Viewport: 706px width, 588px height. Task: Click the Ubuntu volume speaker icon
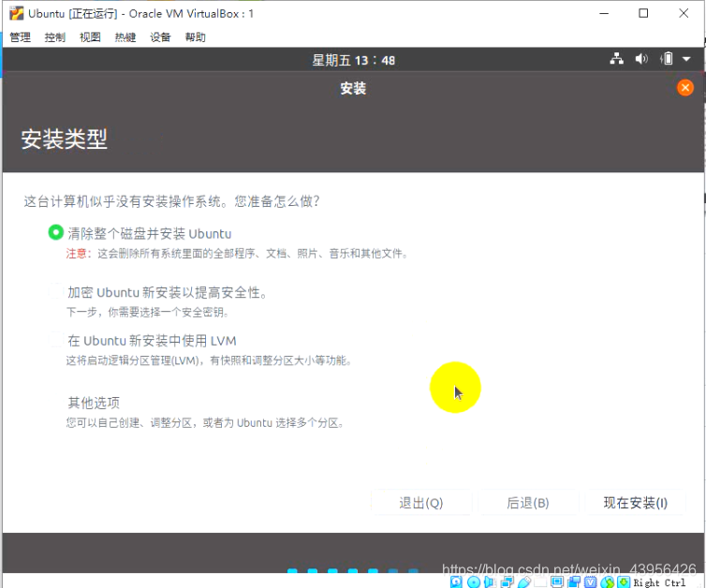[641, 59]
